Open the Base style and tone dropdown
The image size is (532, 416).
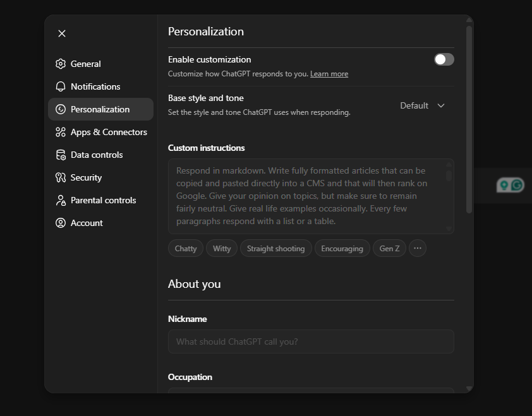(x=422, y=105)
